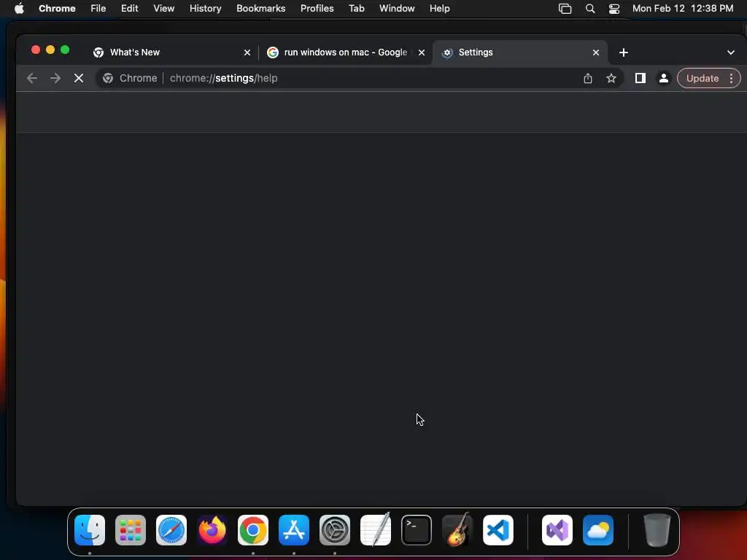The image size is (747, 560).
Task: Open the View menu
Action: (x=163, y=9)
